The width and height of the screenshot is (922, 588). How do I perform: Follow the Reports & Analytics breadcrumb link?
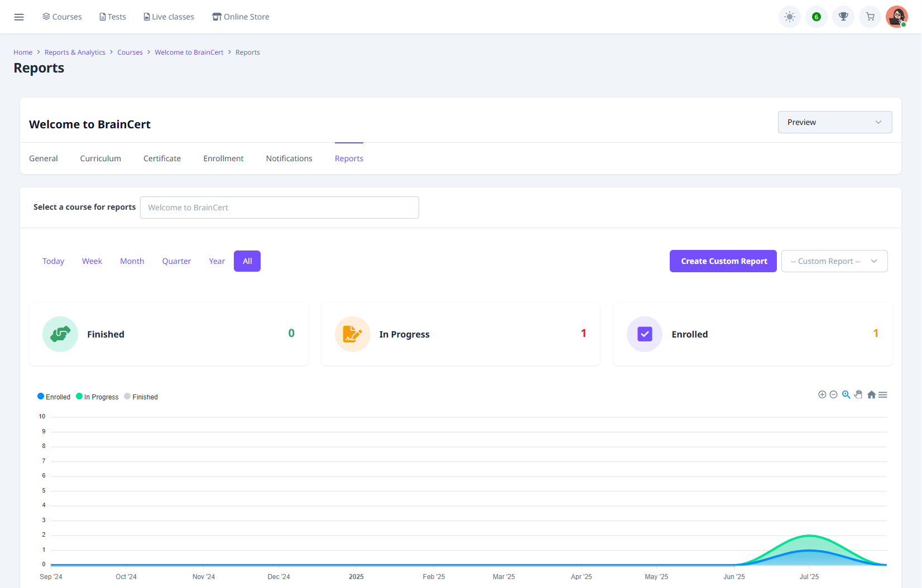point(75,52)
